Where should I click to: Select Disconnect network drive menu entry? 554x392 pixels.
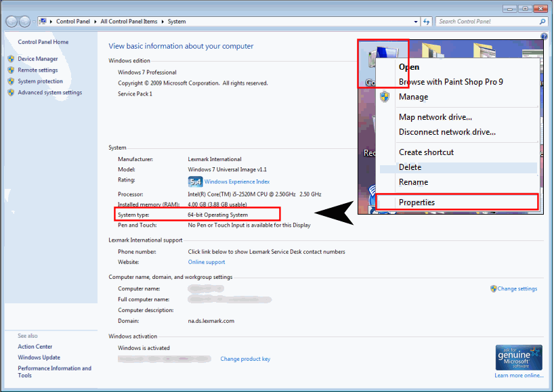447,132
